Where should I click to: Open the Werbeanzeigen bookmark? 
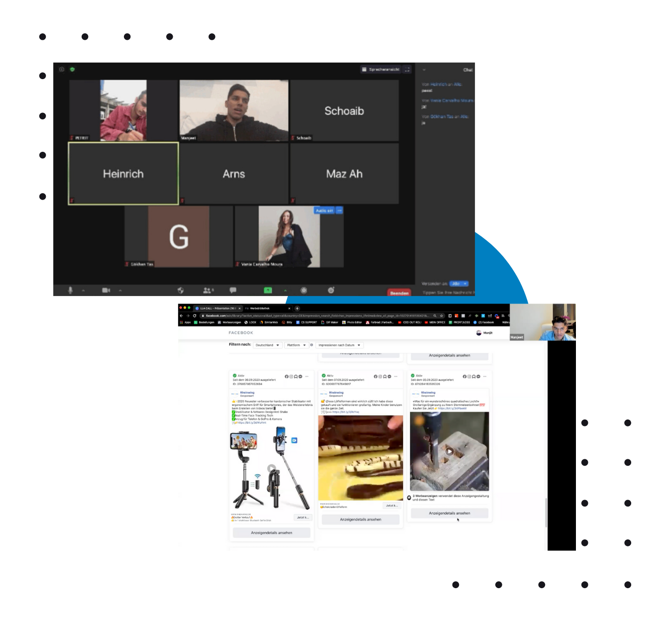pyautogui.click(x=229, y=322)
